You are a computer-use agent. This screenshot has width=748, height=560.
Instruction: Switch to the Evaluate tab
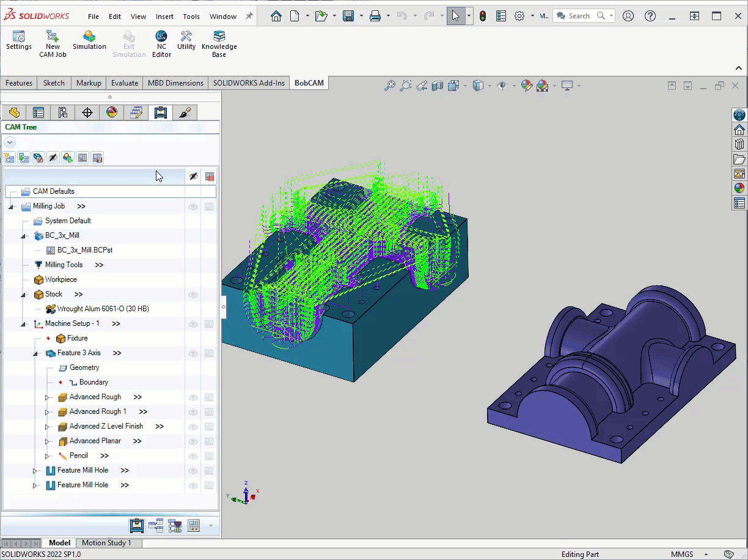pyautogui.click(x=125, y=83)
